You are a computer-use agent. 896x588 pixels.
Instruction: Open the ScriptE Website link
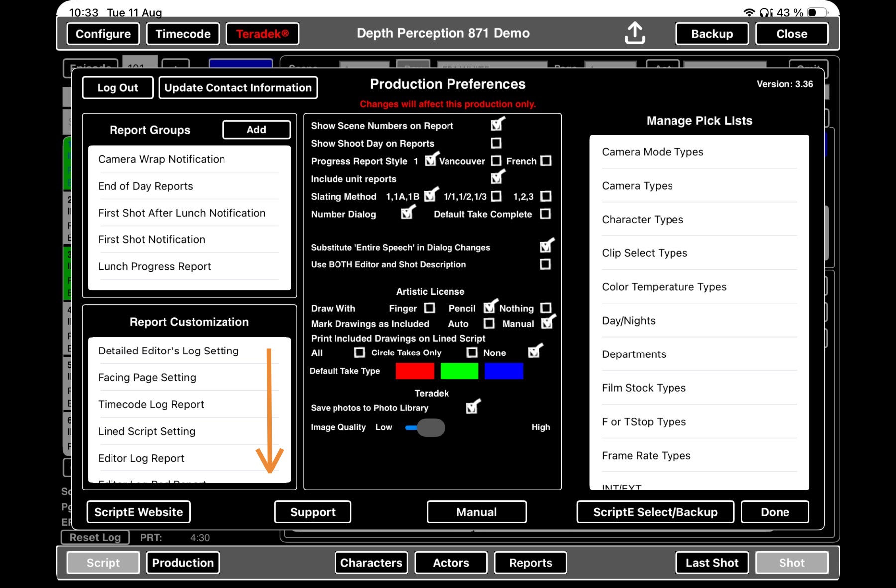[138, 512]
